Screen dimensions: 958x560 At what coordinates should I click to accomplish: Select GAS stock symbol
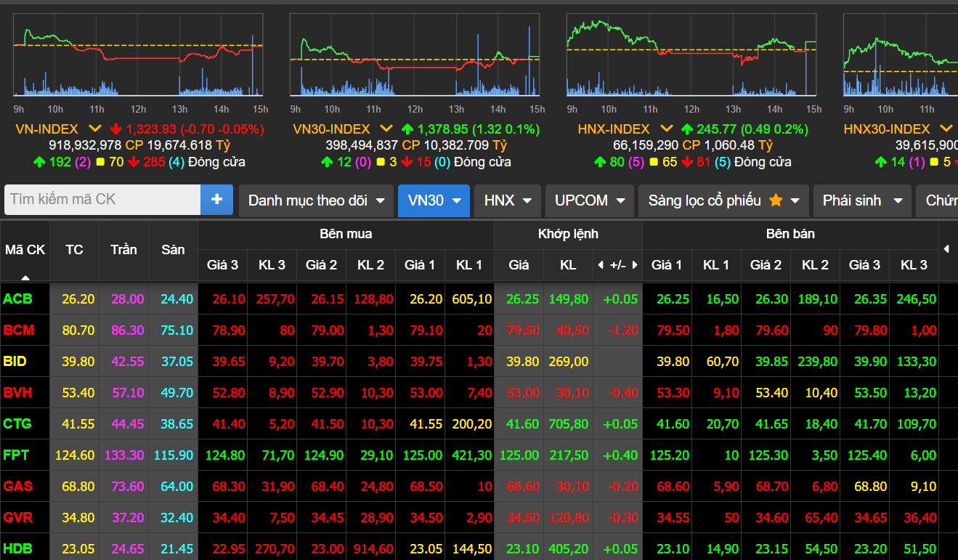17,486
